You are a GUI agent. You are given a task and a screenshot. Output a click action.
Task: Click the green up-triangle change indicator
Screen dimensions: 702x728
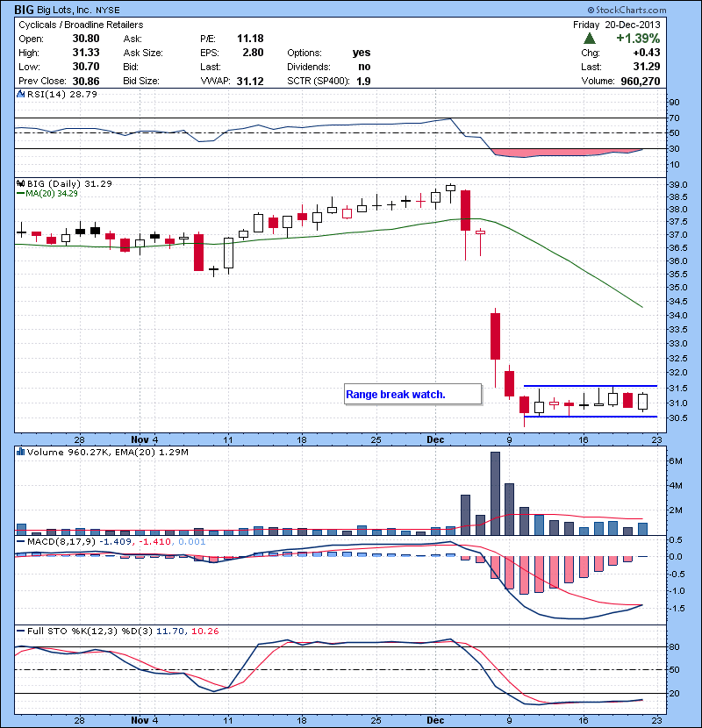coord(589,38)
